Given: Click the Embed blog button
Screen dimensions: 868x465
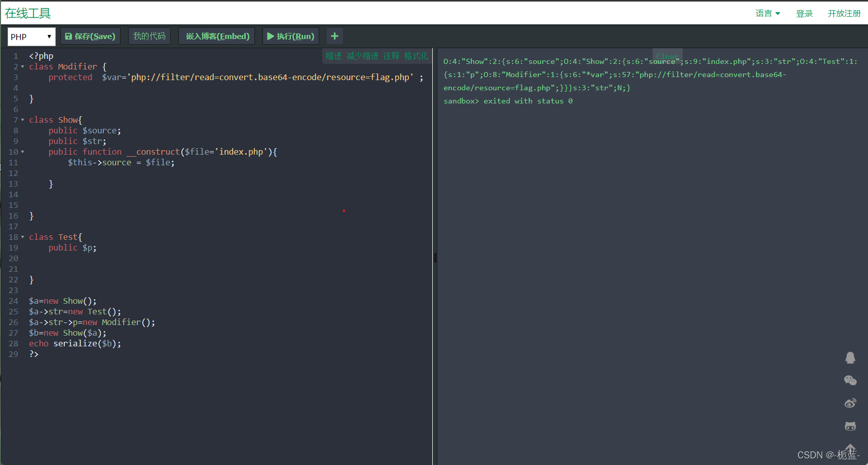Looking at the screenshot, I should click(217, 37).
